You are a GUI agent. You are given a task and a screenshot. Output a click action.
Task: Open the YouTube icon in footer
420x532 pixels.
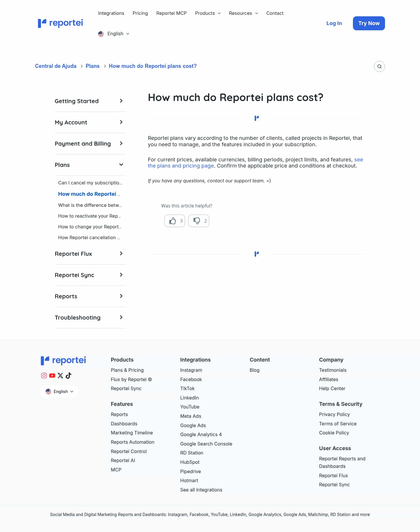point(52,376)
